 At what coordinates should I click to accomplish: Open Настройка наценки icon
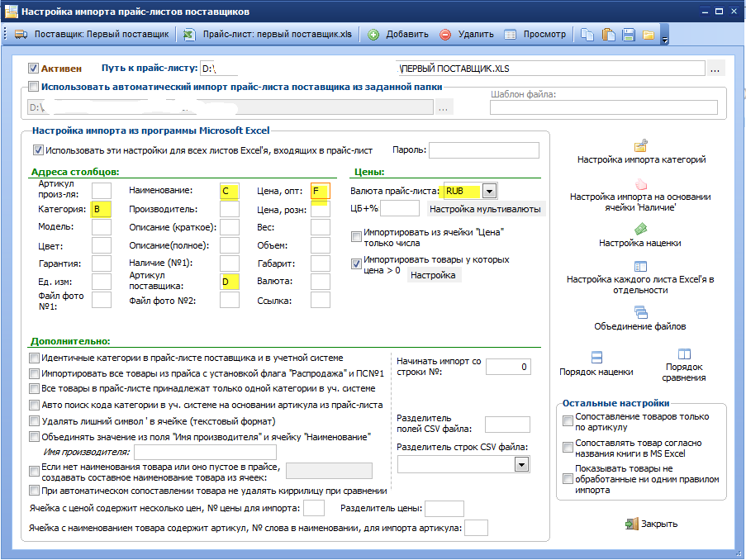(x=641, y=230)
